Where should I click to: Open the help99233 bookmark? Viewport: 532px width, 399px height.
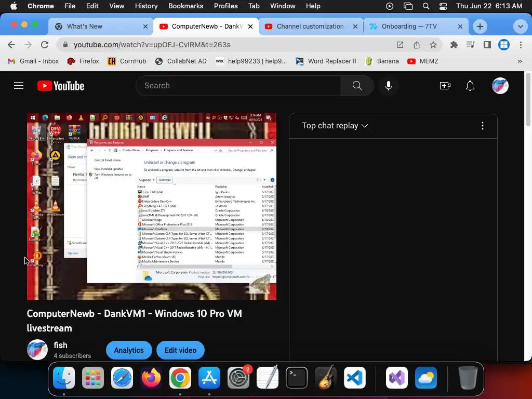(251, 61)
